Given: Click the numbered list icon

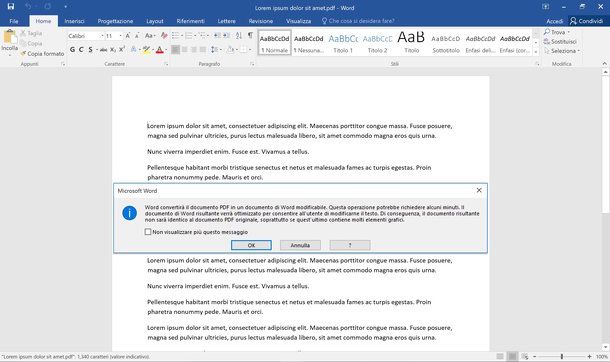Looking at the screenshot, I should pos(189,36).
